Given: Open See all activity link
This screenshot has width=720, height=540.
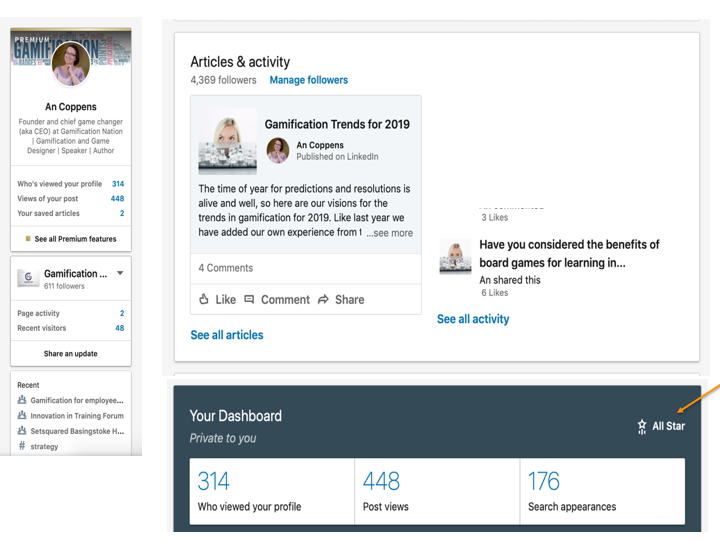Looking at the screenshot, I should pos(473,319).
